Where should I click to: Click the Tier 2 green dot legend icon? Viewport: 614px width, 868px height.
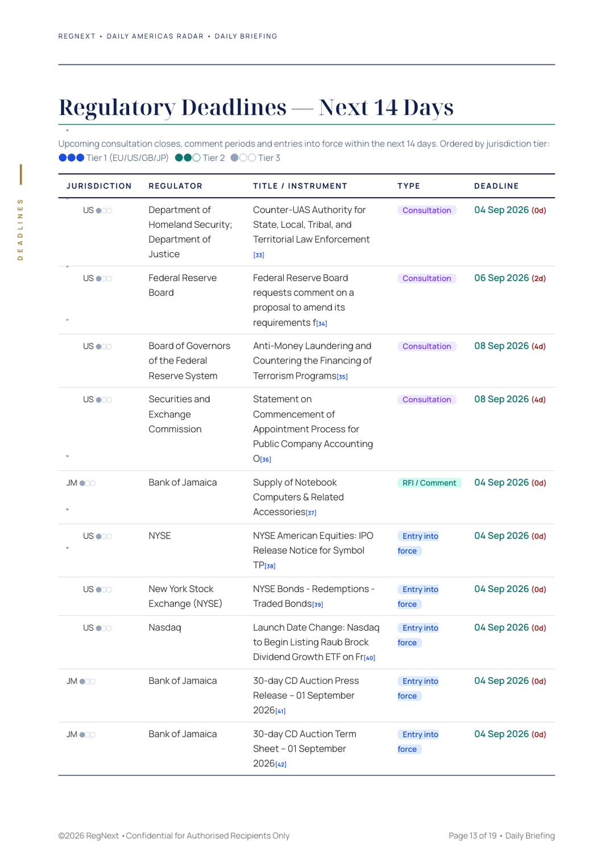(x=188, y=158)
